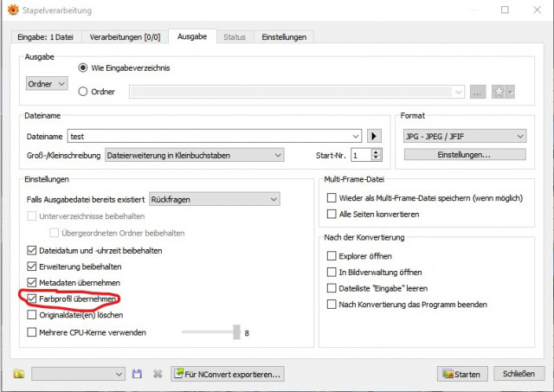554x392 pixels.
Task: Open the star button's dropdown arrow
Action: tap(510, 92)
